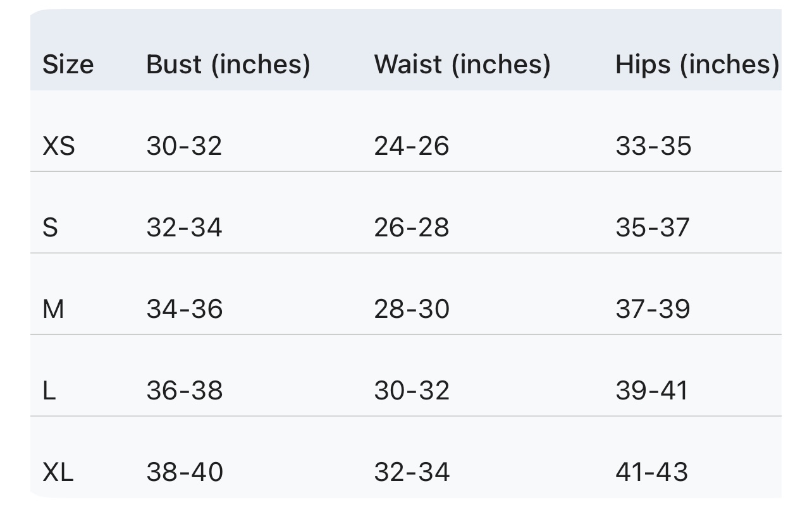The height and width of the screenshot is (505, 812).
Task: Click waist value 30-32
Action: (412, 391)
